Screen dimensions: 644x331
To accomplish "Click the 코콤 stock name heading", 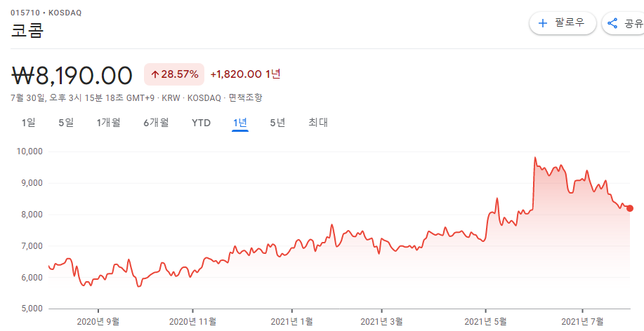I will point(27,31).
